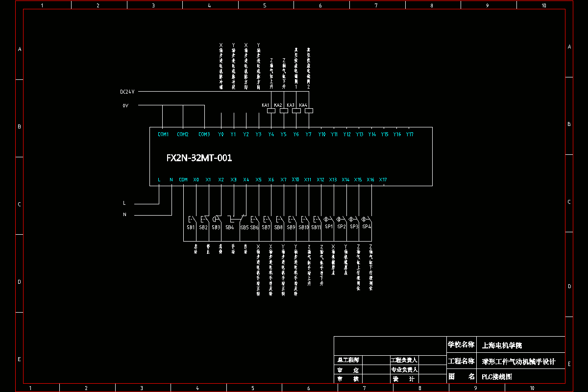Select the KA2 relay coil symbol
This screenshot has height=392, width=588.
pos(284,111)
